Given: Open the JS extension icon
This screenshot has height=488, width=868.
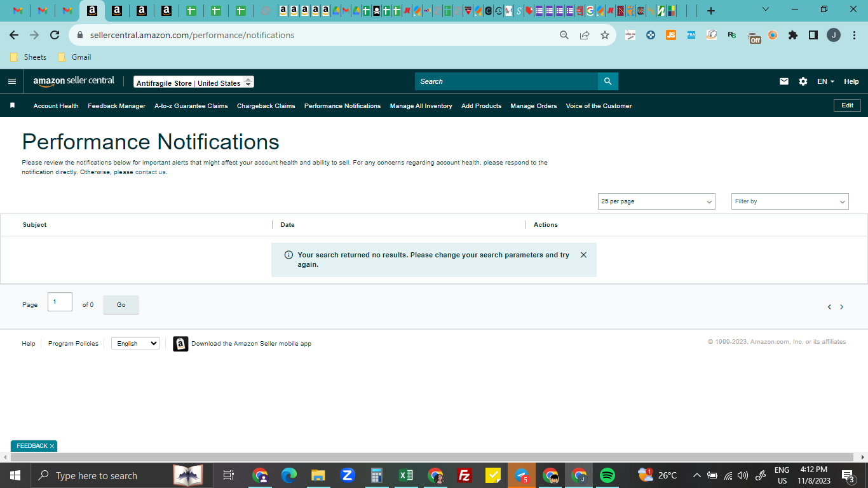Looking at the screenshot, I should [x=671, y=35].
